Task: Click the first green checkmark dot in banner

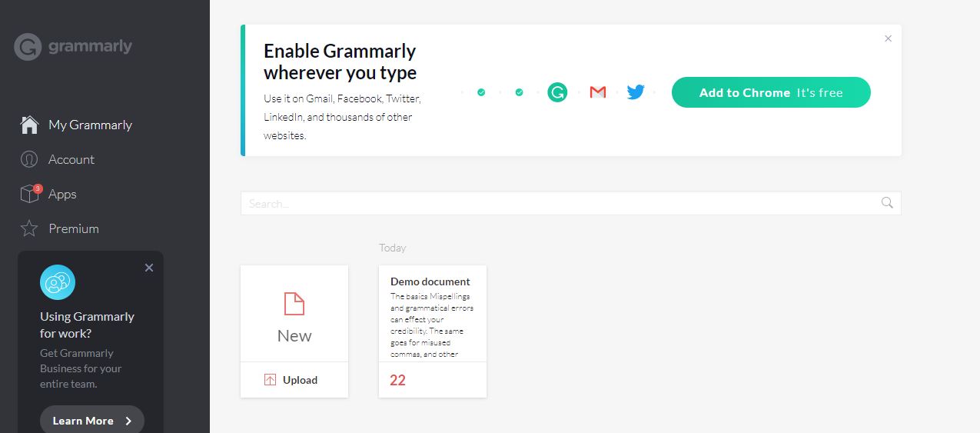Action: [481, 92]
